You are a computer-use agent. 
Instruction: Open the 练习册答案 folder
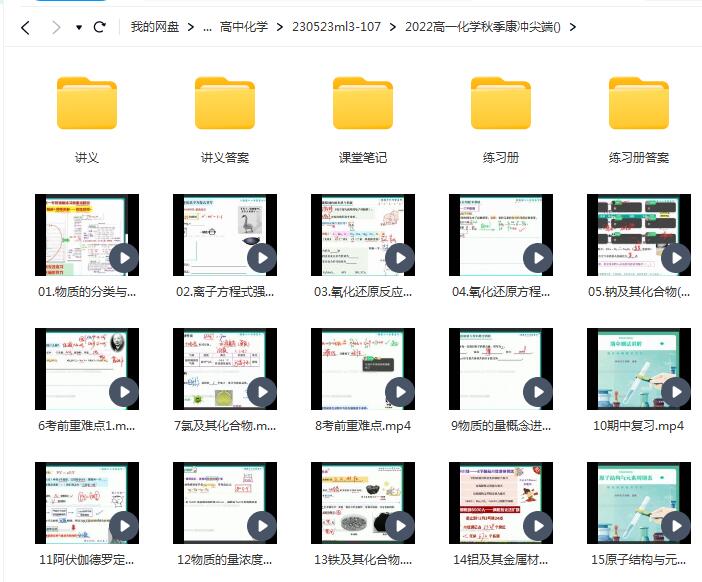[x=639, y=103]
